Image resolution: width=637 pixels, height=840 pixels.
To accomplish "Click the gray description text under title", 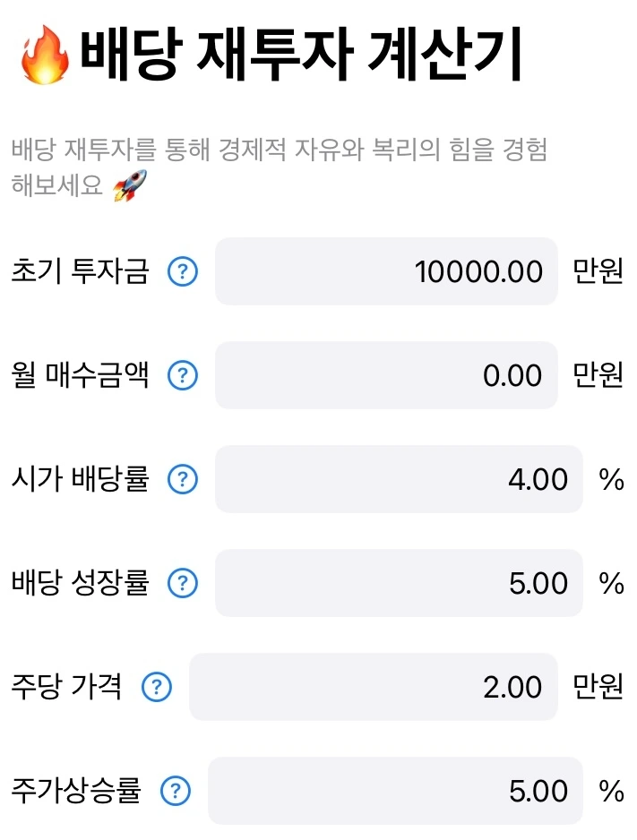I will click(x=279, y=167).
